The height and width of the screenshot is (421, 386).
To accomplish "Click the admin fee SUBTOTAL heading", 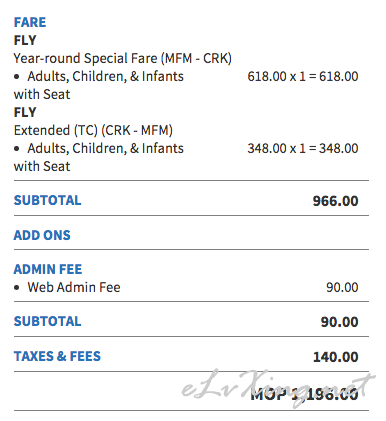I will [47, 321].
